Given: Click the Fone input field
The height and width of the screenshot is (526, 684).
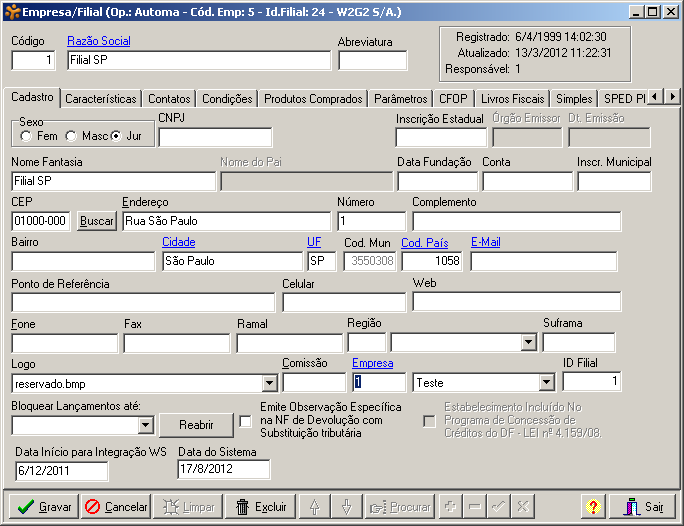Looking at the screenshot, I should pos(65,343).
